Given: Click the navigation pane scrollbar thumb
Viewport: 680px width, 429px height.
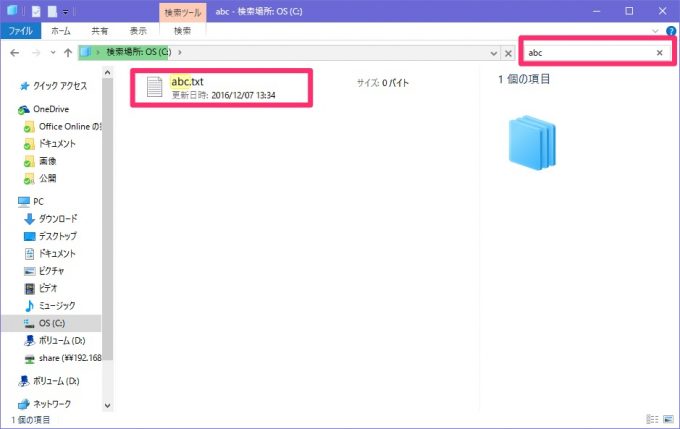Looking at the screenshot, I should [x=108, y=219].
